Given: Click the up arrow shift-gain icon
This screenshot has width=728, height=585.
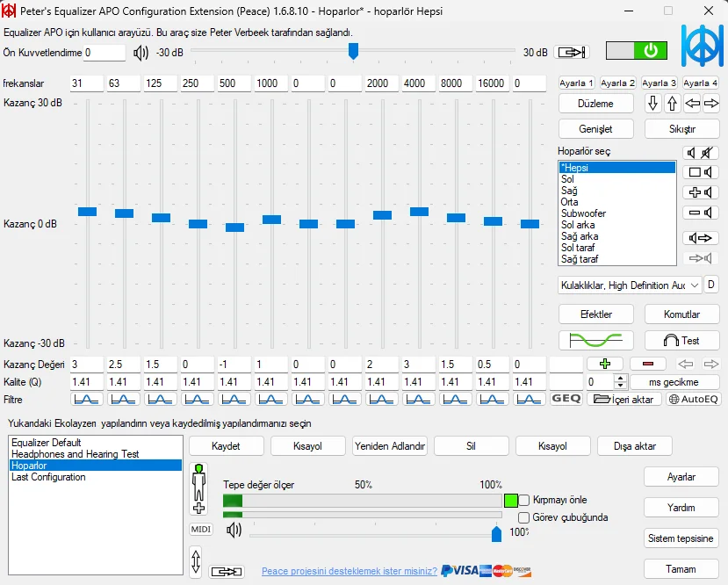Looking at the screenshot, I should point(672,103).
